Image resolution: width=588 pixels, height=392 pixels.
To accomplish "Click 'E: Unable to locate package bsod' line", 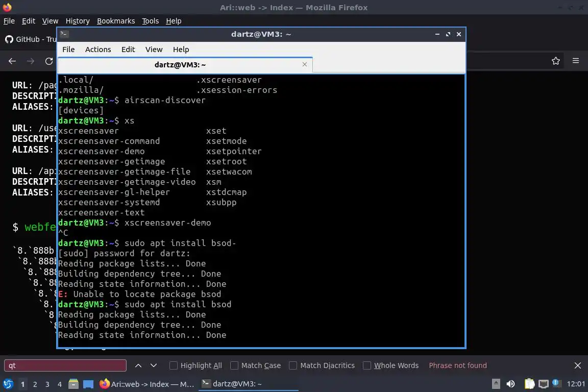I will point(139,294).
